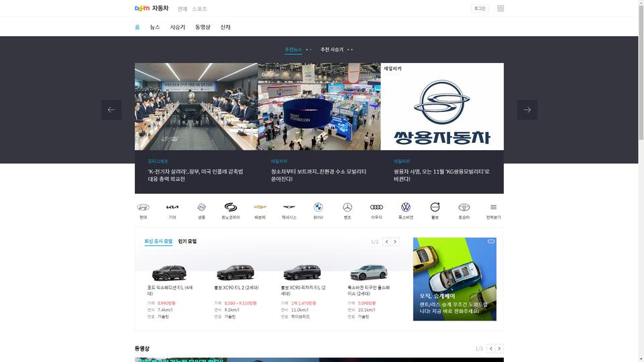Image resolution: width=644 pixels, height=362 pixels.
Task: Open the 신차 tab
Action: click(x=225, y=27)
